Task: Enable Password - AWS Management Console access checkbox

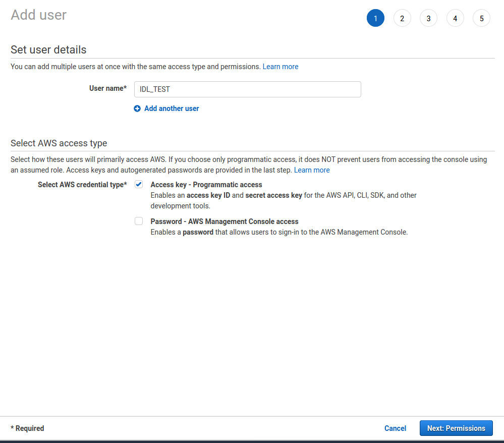Action: [139, 221]
